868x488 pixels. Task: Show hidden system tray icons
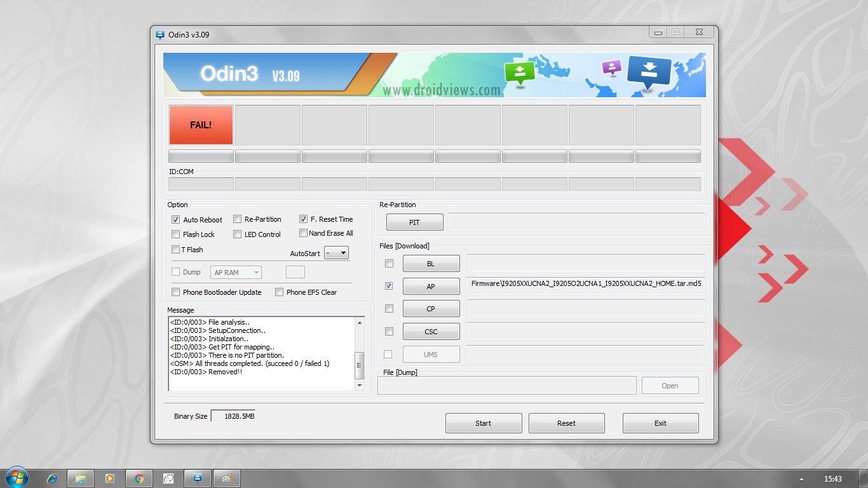pyautogui.click(x=801, y=479)
